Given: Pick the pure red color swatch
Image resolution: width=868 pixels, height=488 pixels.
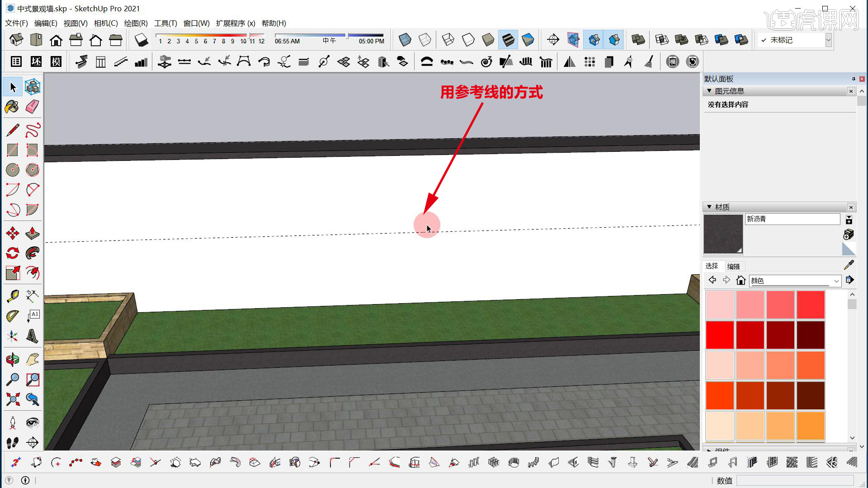Looking at the screenshot, I should click(720, 335).
